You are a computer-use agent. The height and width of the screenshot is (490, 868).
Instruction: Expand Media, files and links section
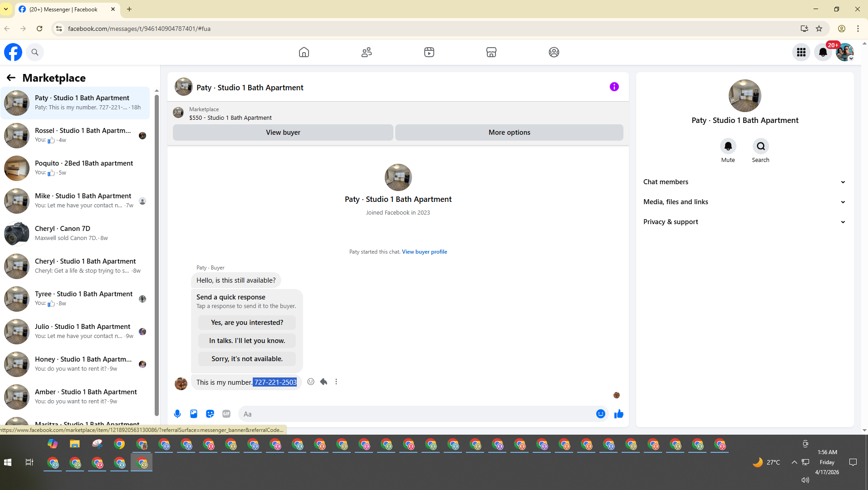pyautogui.click(x=745, y=202)
